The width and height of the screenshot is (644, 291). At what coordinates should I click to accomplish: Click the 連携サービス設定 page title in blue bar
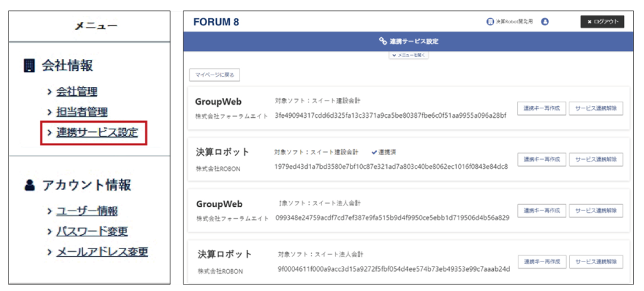tap(414, 41)
